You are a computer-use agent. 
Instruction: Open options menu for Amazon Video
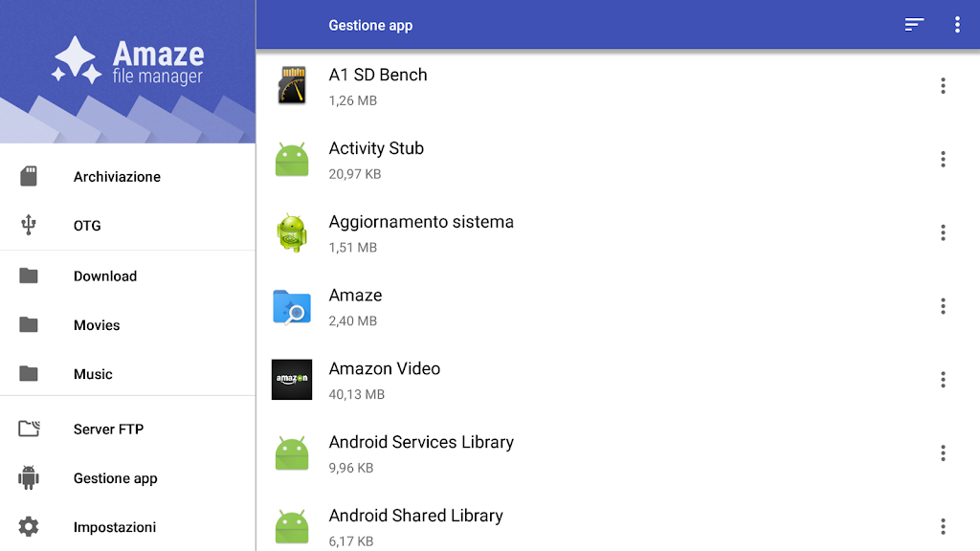(943, 380)
